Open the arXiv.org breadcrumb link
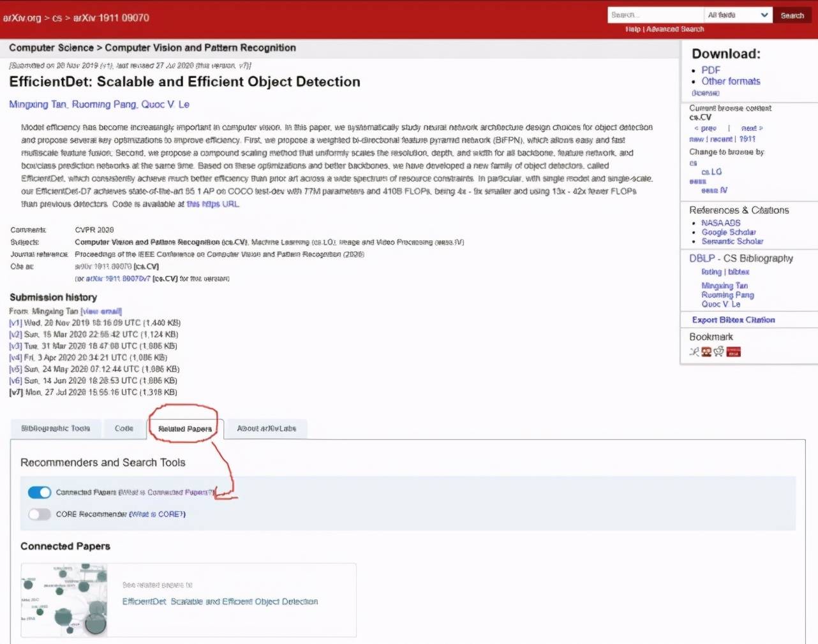This screenshot has width=818, height=644. click(22, 18)
